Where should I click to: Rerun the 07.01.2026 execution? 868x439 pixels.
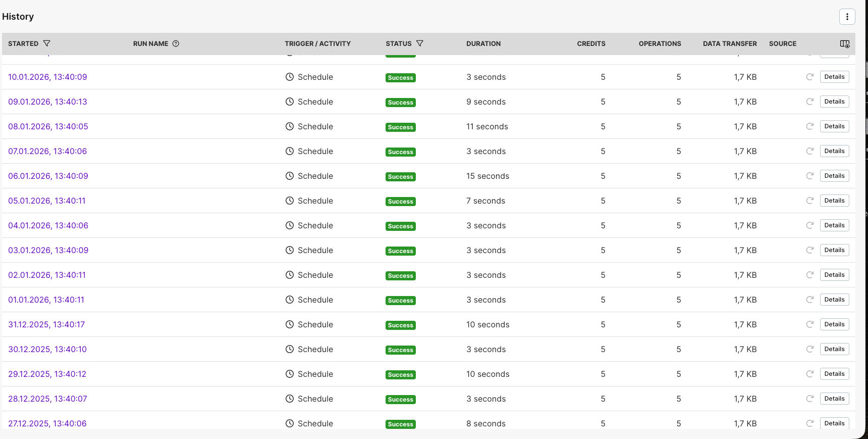click(x=810, y=151)
